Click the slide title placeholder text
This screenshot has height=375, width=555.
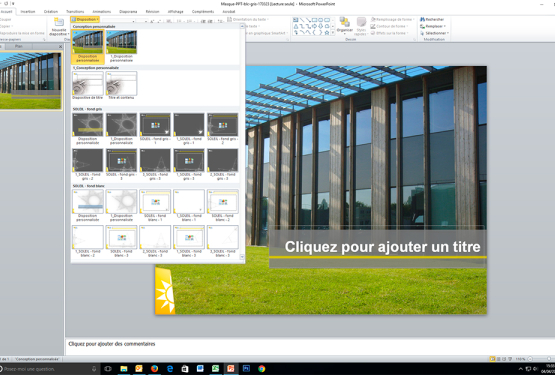coord(382,247)
